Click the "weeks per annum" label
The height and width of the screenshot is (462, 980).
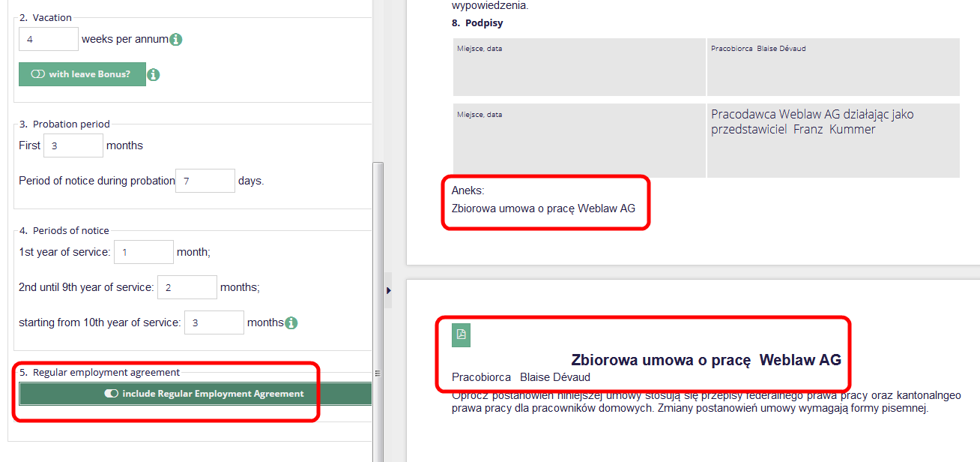(x=125, y=39)
